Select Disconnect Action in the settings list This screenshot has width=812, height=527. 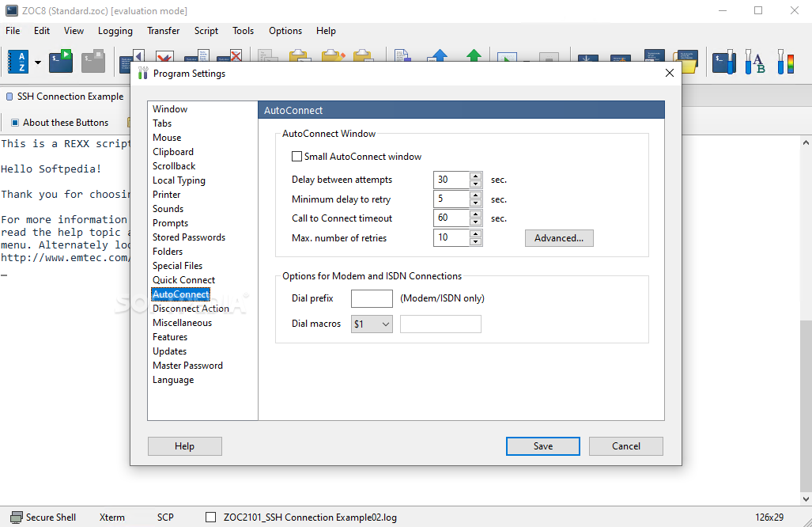[x=191, y=309]
